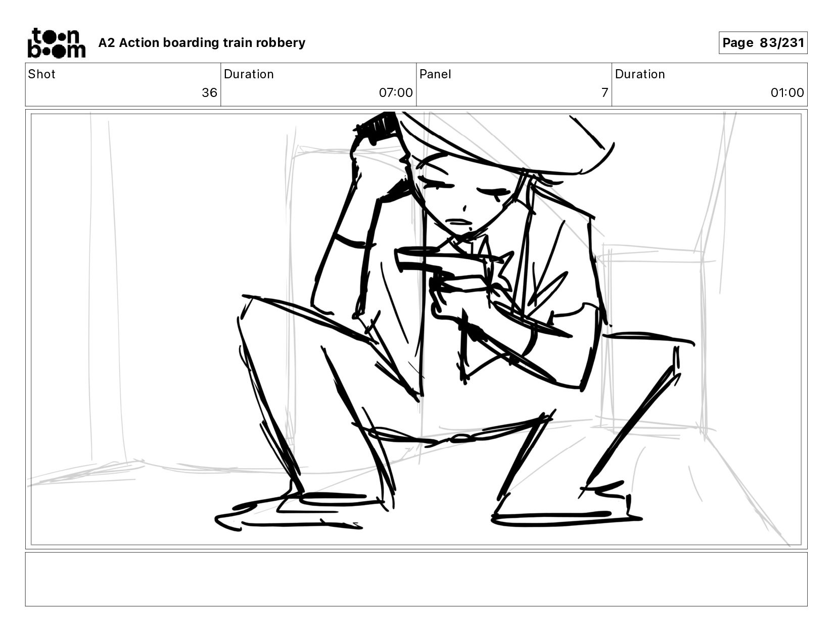Click the panel duration value 01:00
This screenshot has width=834, height=644.
tap(787, 93)
